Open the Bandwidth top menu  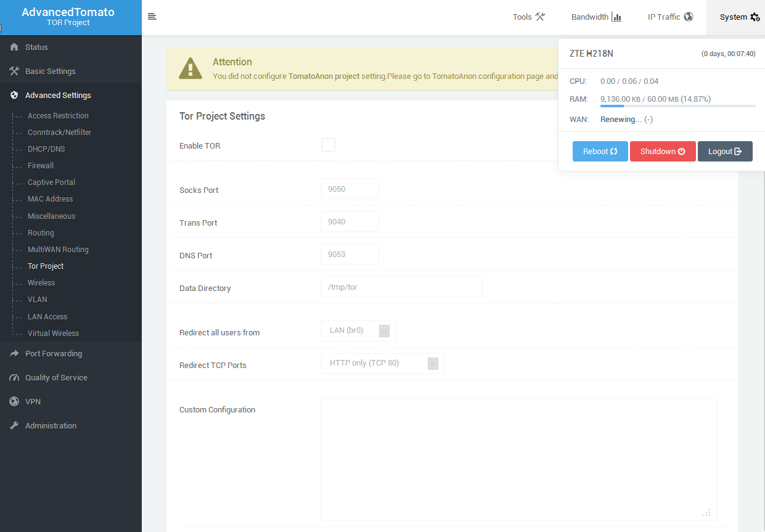click(x=596, y=17)
